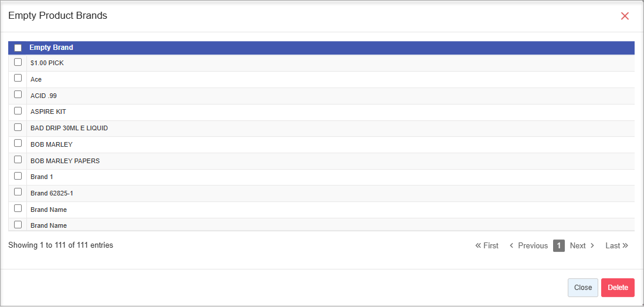Sort by the Empty Brand column header
644x307 pixels.
coord(51,48)
